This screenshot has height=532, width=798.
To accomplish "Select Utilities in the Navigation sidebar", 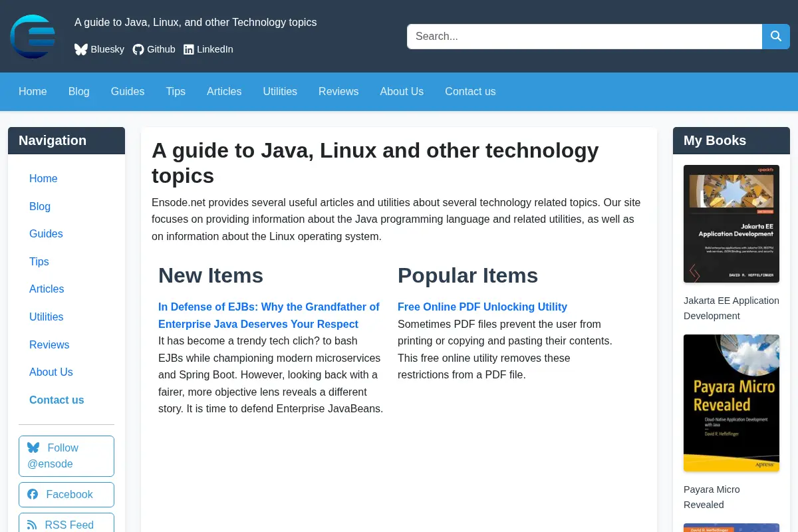I will click(47, 317).
